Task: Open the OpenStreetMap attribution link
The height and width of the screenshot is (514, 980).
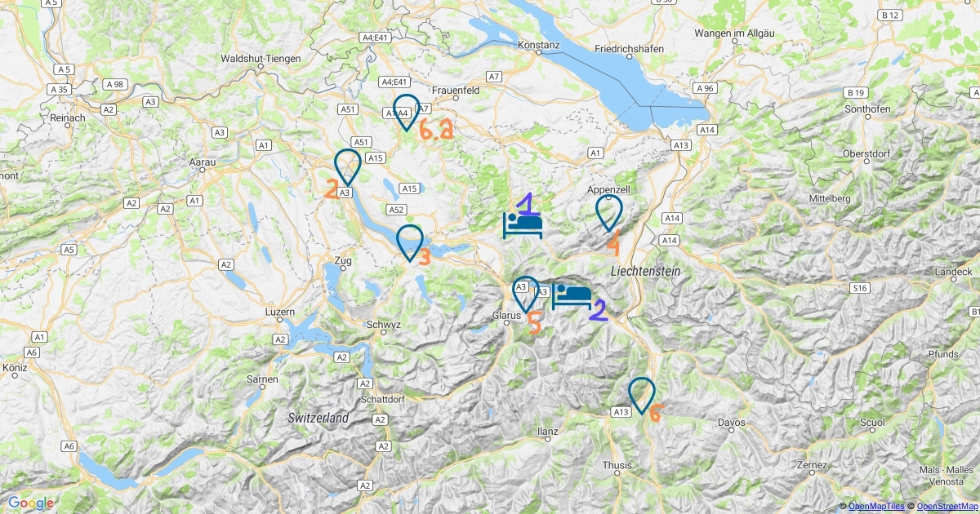Action: tap(948, 507)
